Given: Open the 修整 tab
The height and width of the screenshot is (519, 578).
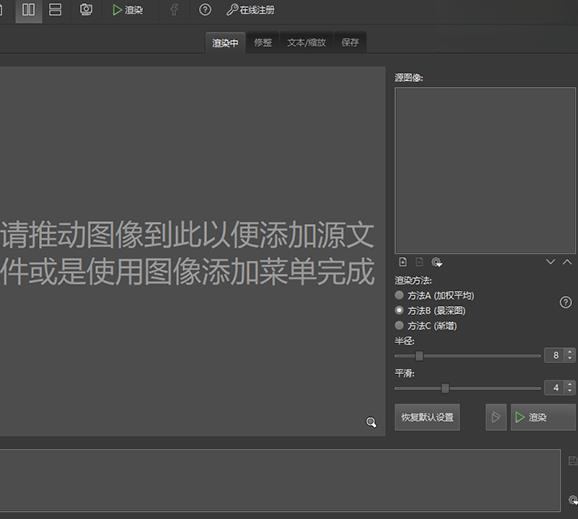Looking at the screenshot, I should tap(263, 43).
